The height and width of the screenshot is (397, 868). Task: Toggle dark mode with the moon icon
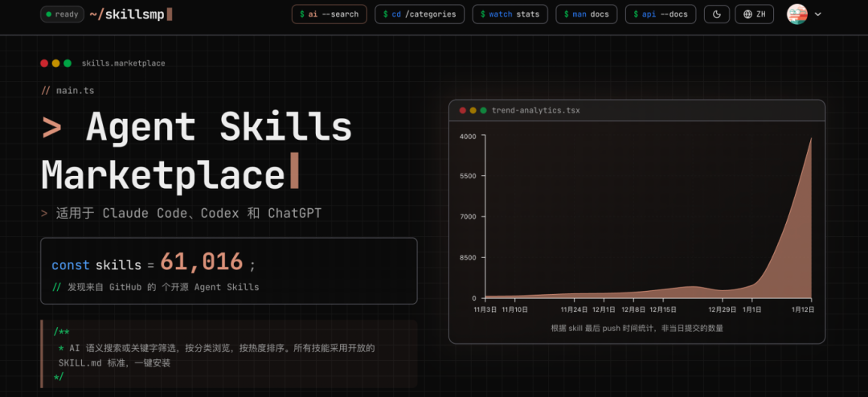click(717, 14)
